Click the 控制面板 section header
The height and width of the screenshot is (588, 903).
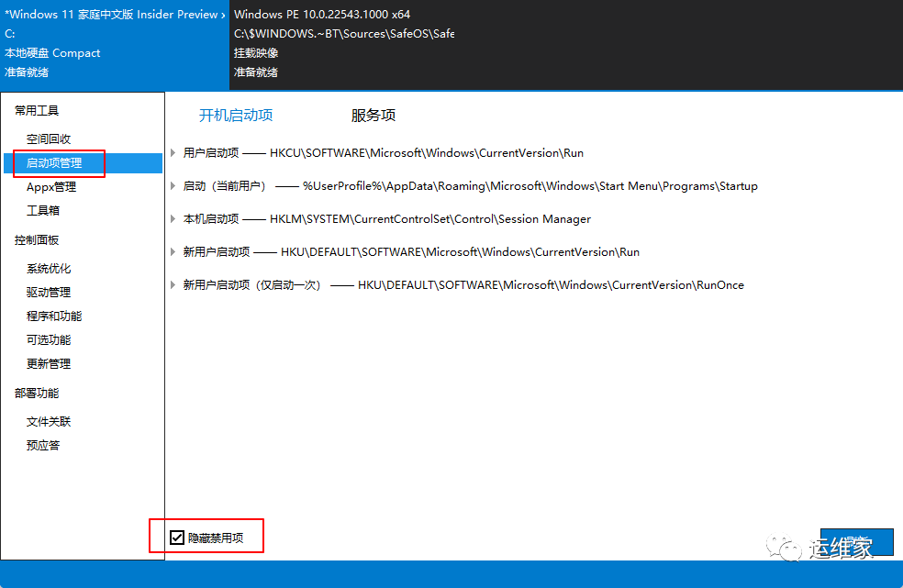click(x=37, y=239)
